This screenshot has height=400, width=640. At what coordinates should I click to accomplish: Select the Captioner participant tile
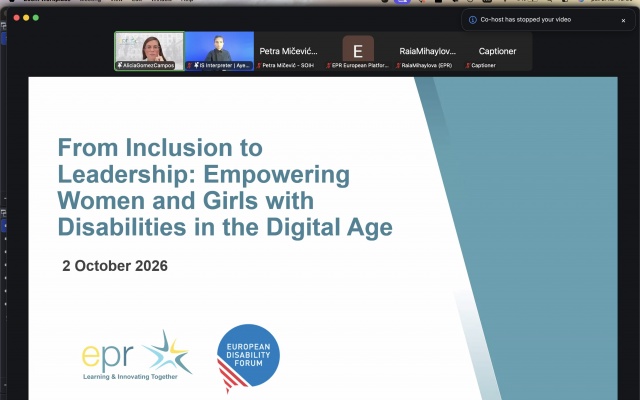pos(497,51)
